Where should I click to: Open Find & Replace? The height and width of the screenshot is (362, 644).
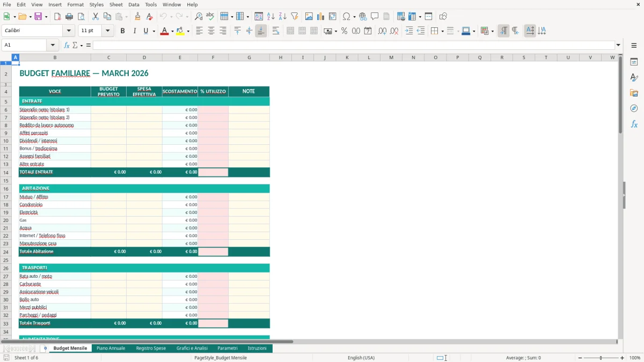199,17
